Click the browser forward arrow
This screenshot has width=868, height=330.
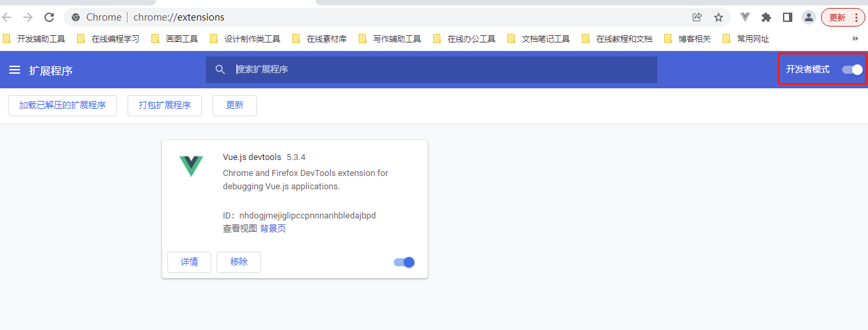(28, 17)
